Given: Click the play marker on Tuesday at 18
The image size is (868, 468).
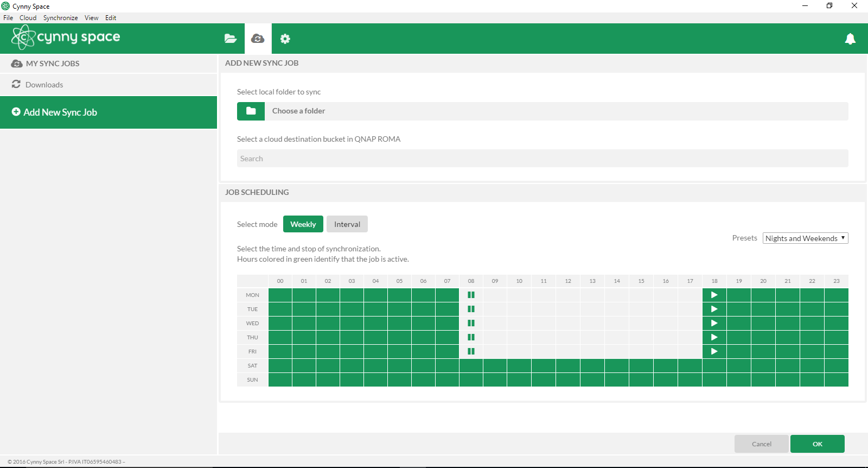Looking at the screenshot, I should [x=714, y=309].
